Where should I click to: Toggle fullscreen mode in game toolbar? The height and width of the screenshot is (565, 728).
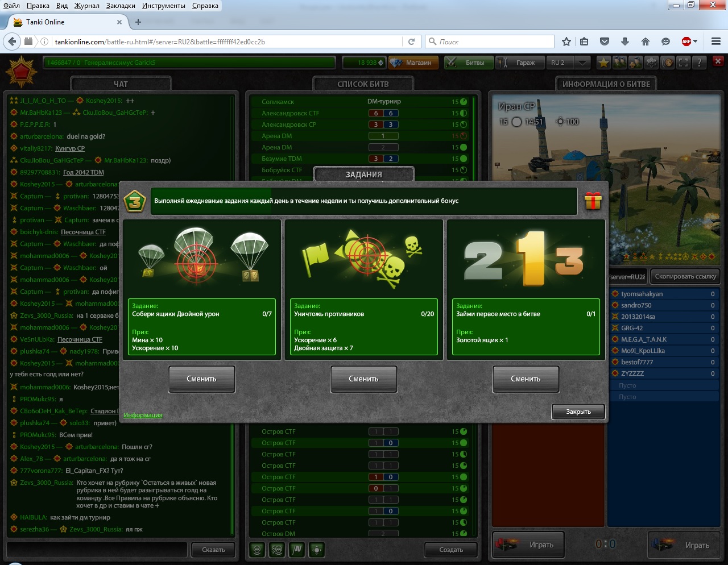[684, 63]
